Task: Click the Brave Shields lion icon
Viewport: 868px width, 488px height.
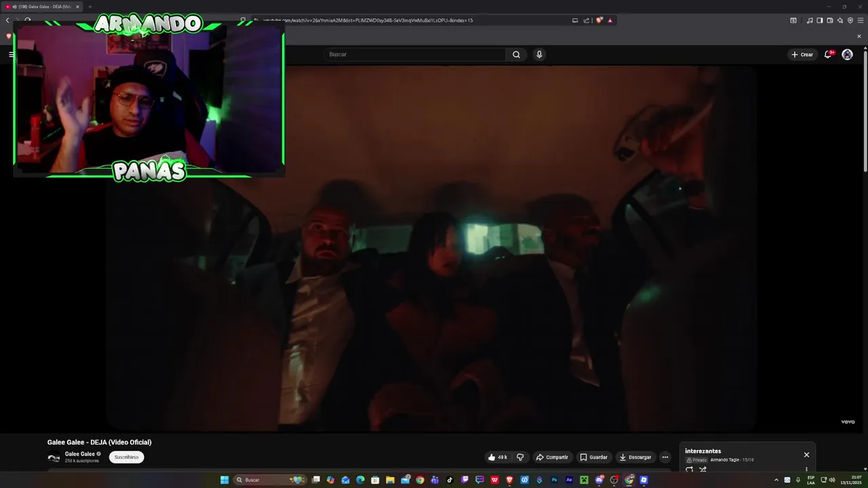Action: (x=599, y=20)
